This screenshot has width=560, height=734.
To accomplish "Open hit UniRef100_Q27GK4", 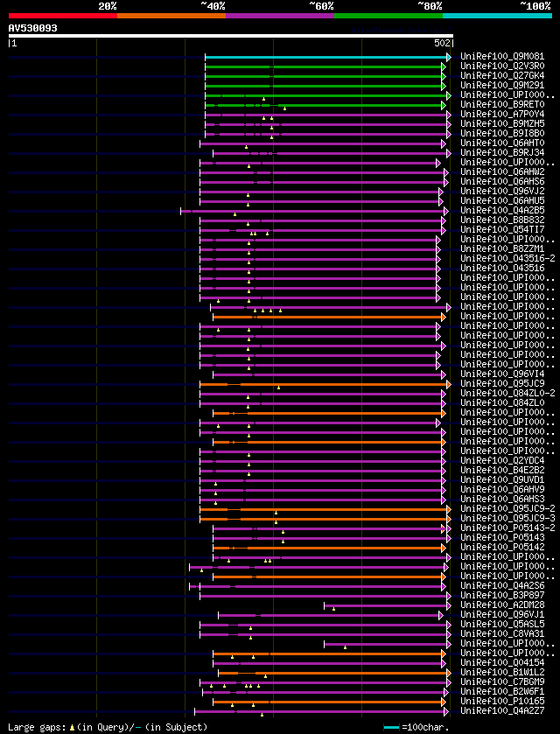I will pyautogui.click(x=502, y=76).
